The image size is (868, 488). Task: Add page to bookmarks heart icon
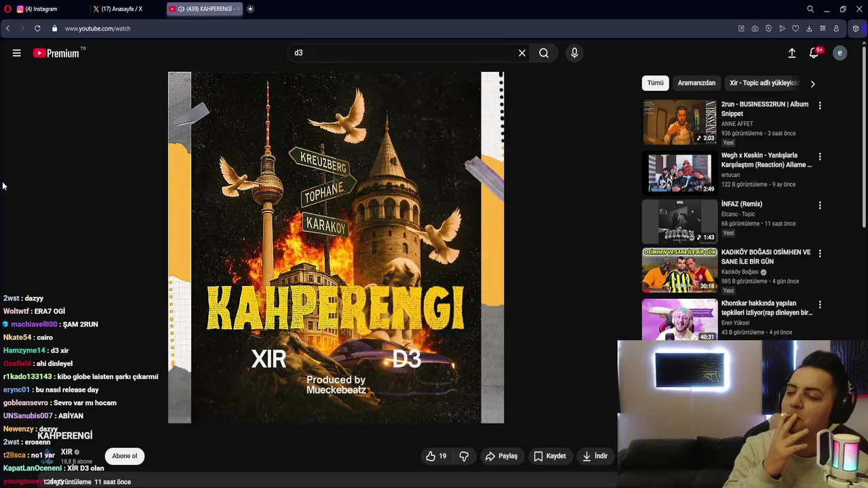coord(795,28)
